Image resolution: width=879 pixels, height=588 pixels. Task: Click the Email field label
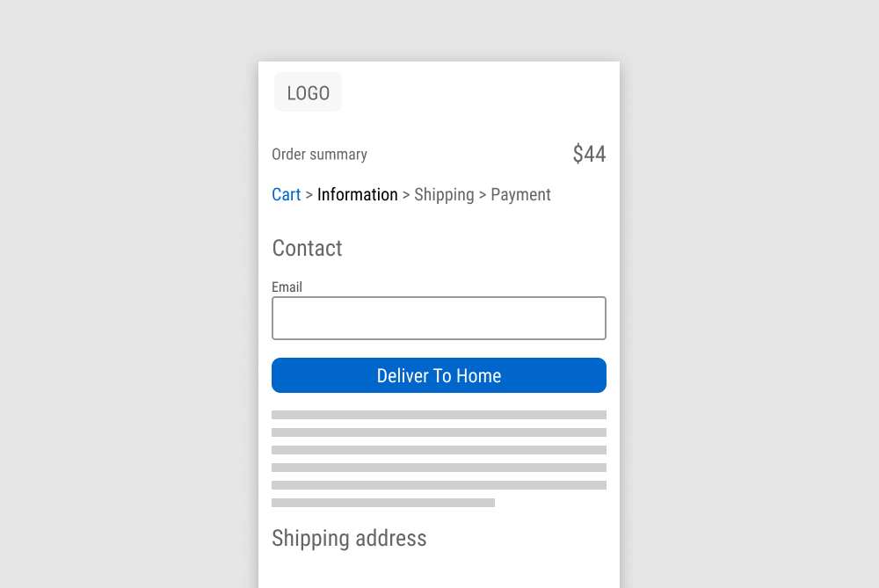287,287
